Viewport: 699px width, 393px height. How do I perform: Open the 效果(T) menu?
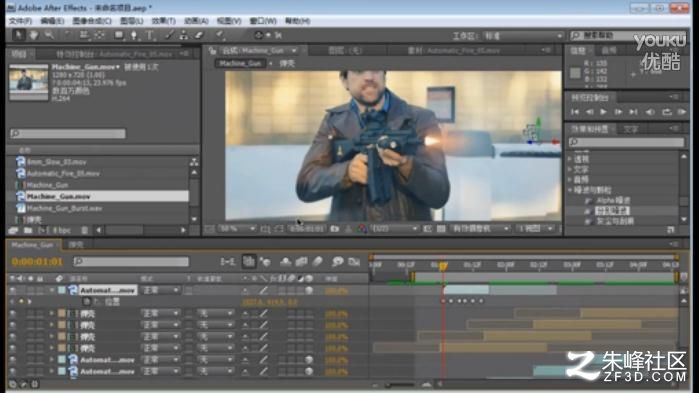[x=163, y=21]
